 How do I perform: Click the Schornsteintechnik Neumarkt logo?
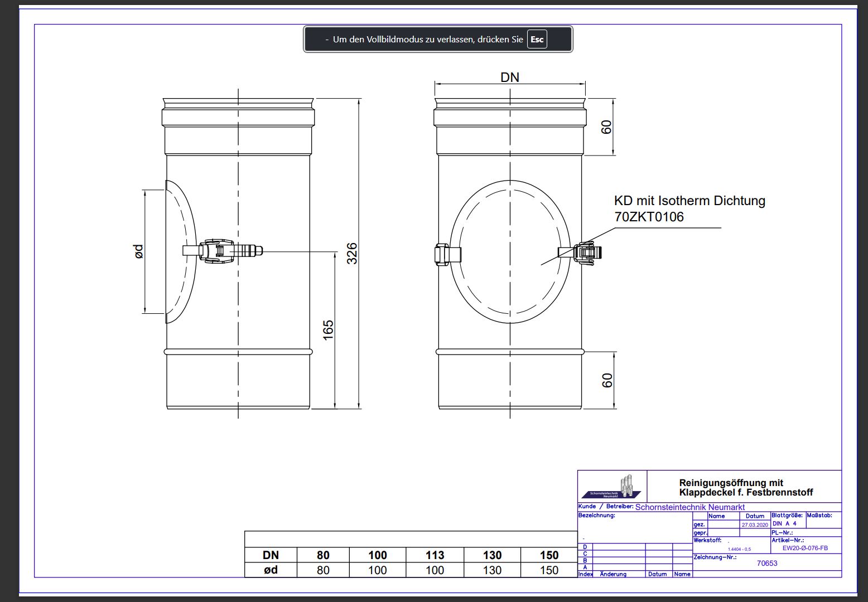pos(613,487)
